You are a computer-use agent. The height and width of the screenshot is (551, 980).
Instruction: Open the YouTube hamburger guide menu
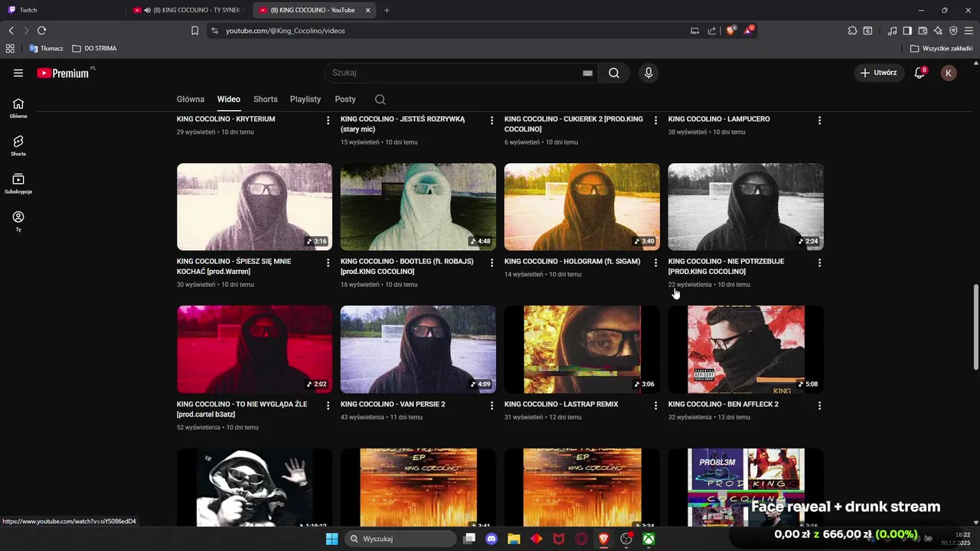click(x=18, y=73)
